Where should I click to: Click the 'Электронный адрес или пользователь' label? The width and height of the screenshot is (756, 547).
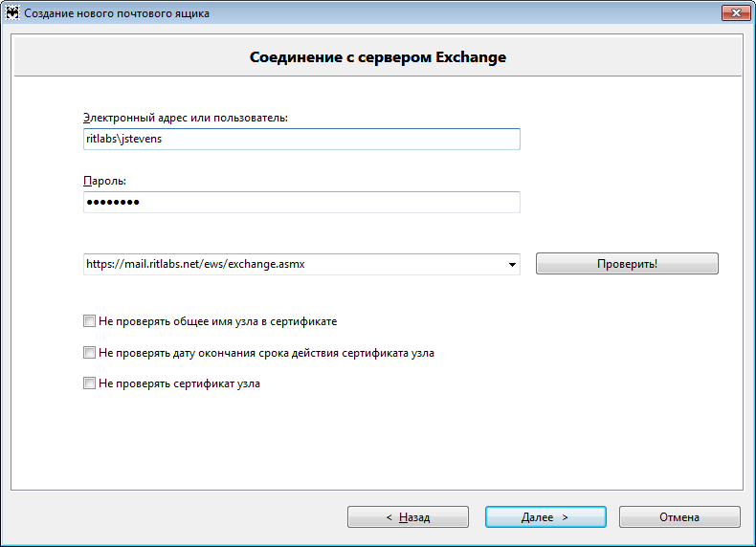click(x=186, y=118)
